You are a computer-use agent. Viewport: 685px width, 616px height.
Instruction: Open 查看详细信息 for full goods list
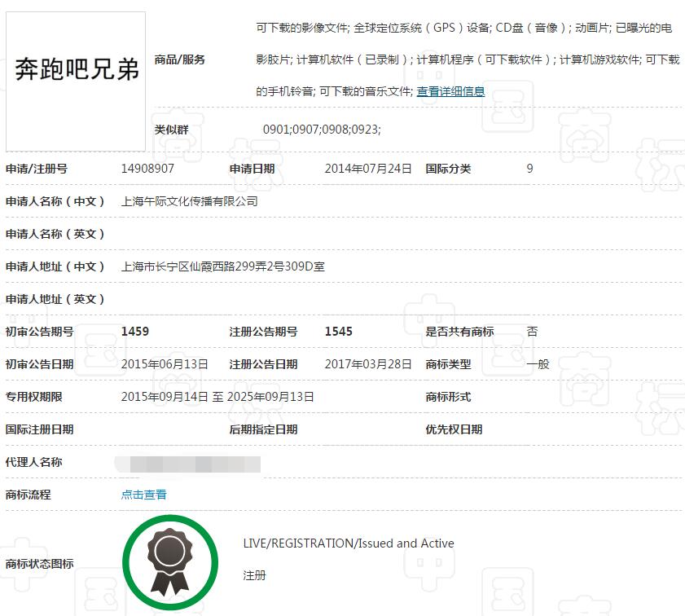(450, 91)
